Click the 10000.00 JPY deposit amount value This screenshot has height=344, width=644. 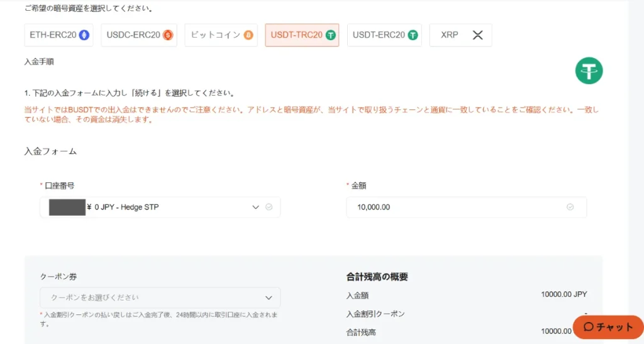click(564, 294)
